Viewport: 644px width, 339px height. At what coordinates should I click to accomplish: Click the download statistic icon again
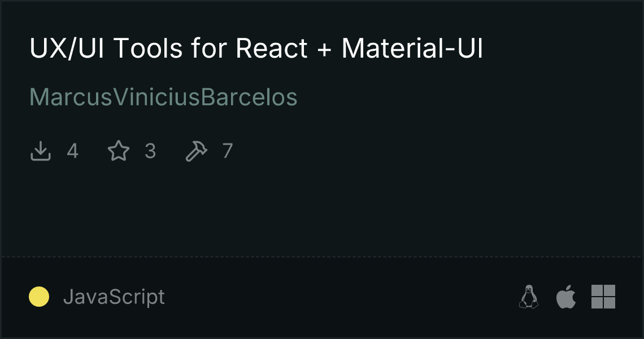pyautogui.click(x=40, y=150)
